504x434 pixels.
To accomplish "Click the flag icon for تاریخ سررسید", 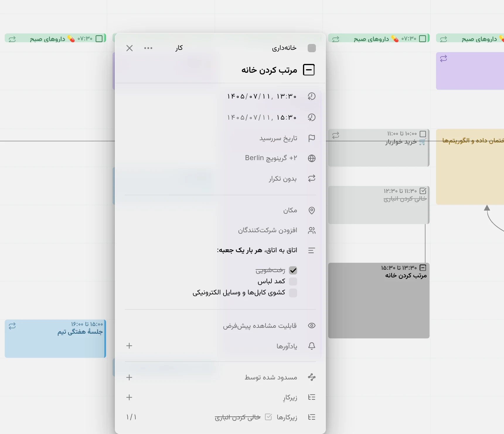I will (x=312, y=138).
